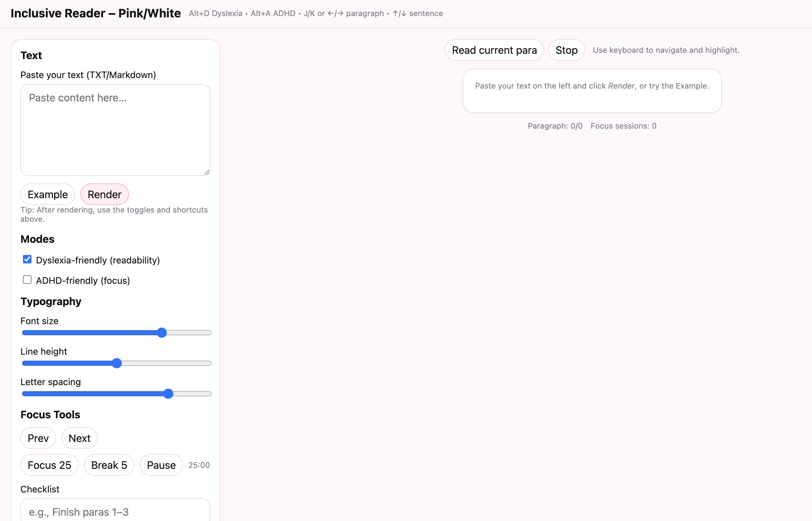Enable ADHD-friendly focus mode checkbox
Viewport: 812px width, 521px height.
pos(27,280)
